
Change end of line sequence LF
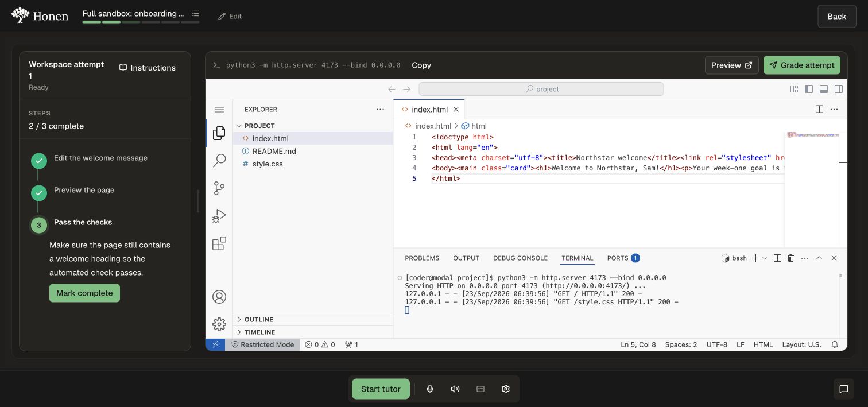pyautogui.click(x=741, y=344)
